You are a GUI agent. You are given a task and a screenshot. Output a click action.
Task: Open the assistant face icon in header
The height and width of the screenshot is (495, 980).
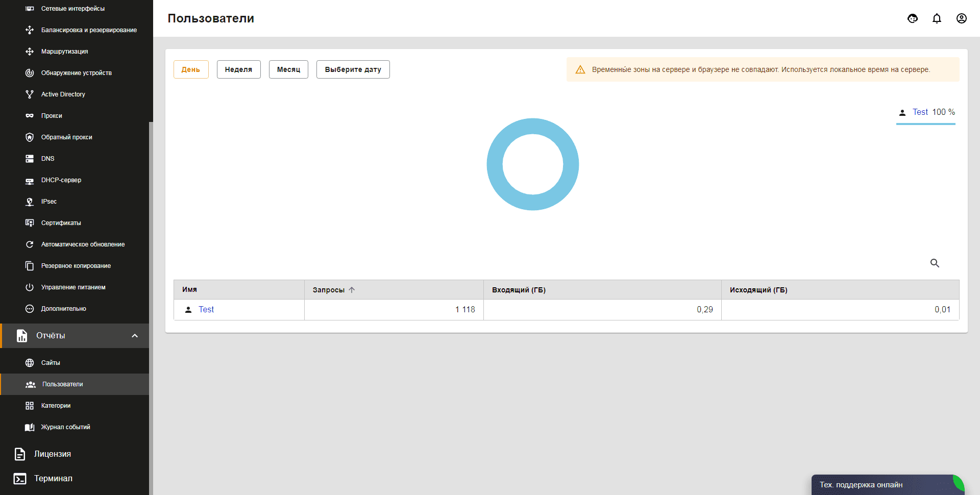913,18
